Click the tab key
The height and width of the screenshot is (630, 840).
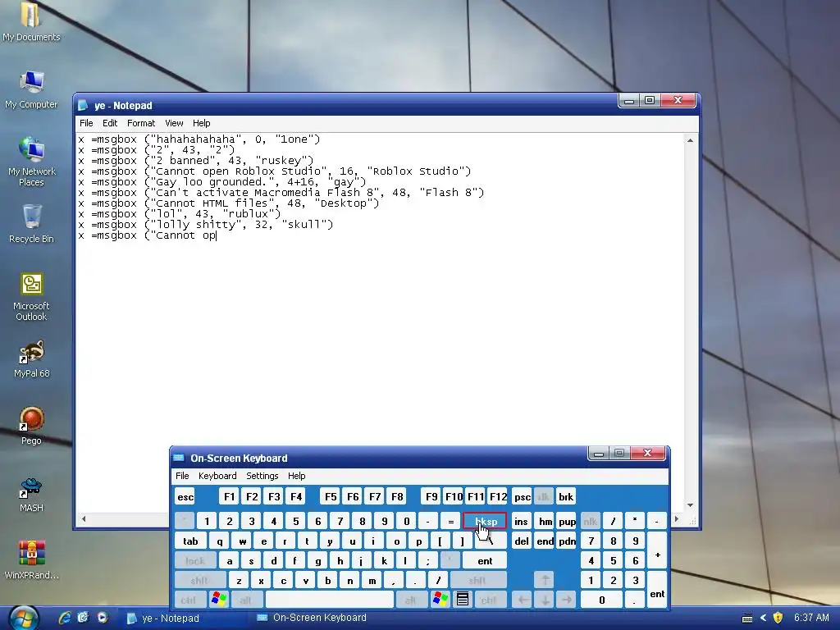[190, 541]
